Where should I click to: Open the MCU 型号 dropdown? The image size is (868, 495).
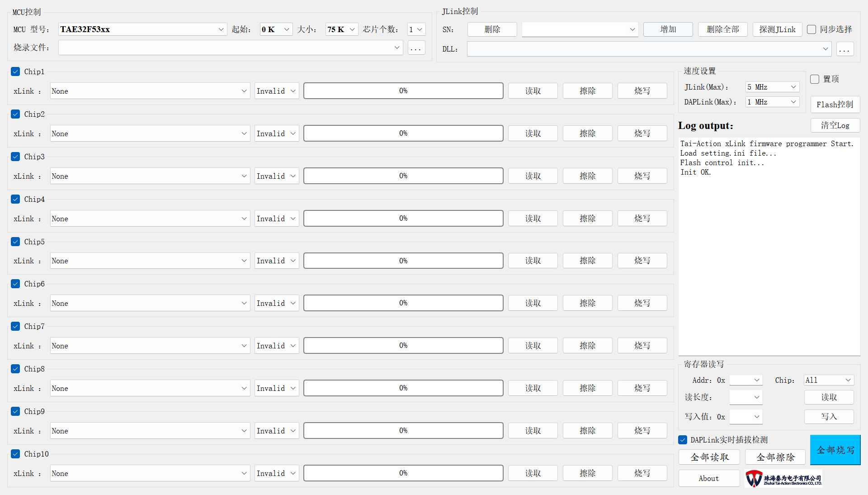coord(142,29)
